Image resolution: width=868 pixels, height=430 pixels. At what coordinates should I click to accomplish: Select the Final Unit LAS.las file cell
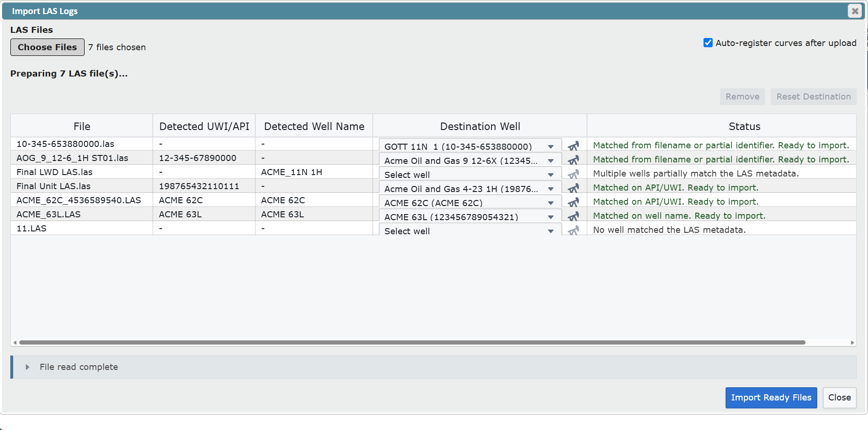click(x=82, y=186)
